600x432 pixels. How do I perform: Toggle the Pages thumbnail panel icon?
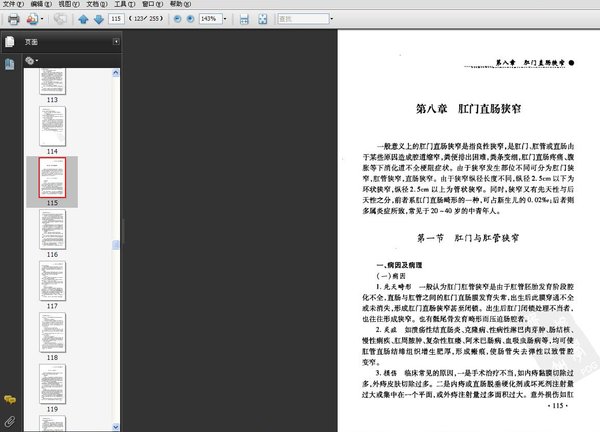click(9, 42)
